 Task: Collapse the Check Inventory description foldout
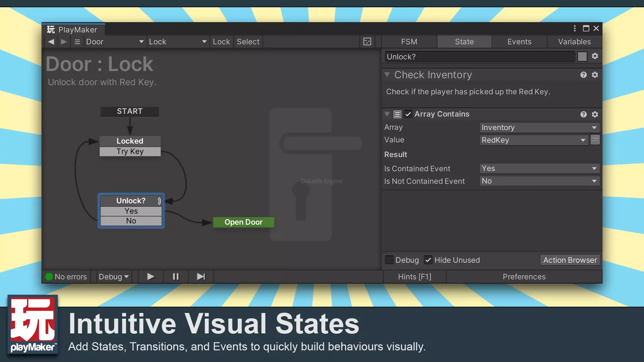click(x=387, y=75)
